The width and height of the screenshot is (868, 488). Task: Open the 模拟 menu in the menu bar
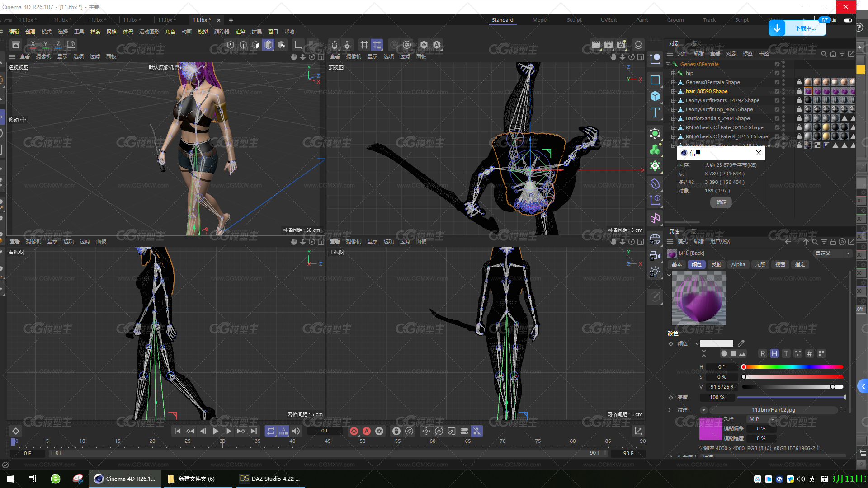[203, 32]
